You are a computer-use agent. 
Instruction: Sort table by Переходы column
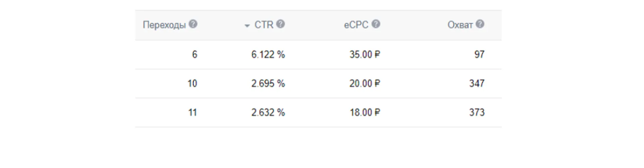click(164, 25)
